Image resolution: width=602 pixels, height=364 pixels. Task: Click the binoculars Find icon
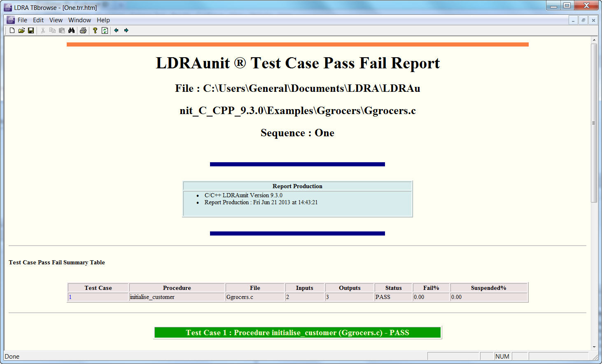pos(71,30)
